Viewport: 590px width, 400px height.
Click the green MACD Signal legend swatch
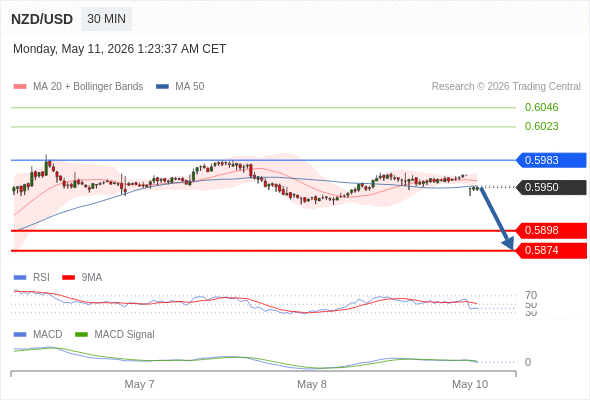pyautogui.click(x=81, y=335)
